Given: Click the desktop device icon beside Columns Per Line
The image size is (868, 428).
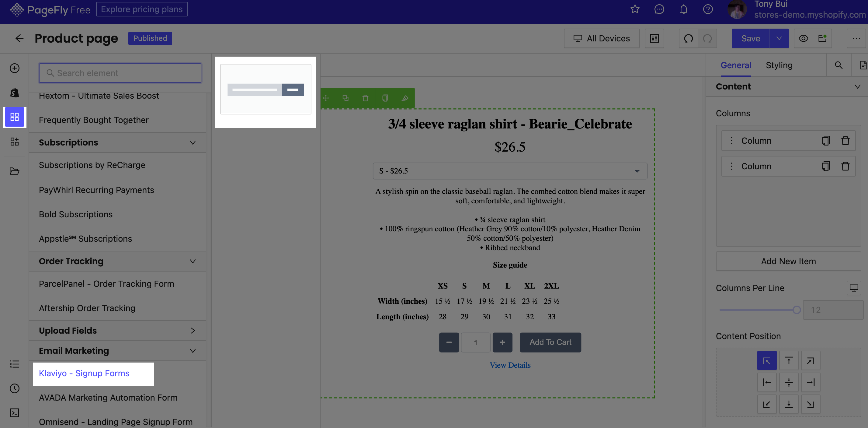Looking at the screenshot, I should pyautogui.click(x=853, y=288).
